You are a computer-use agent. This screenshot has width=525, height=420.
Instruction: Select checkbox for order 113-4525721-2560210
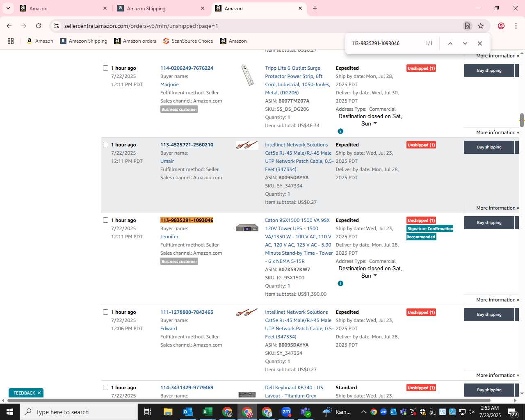pos(105,145)
